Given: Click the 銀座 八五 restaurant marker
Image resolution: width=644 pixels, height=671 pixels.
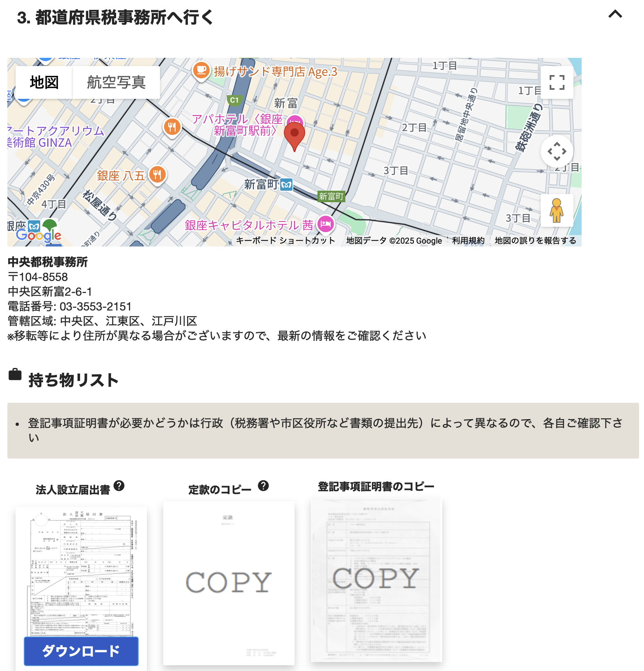Looking at the screenshot, I should click(157, 175).
